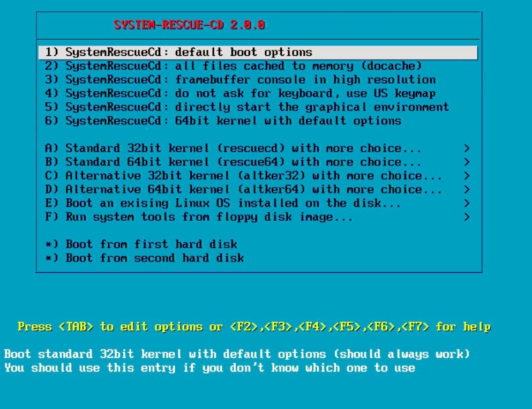The image size is (532, 409).
Task: Open Alternative 32bit kernel (altker32) submenu
Action: coord(258,176)
